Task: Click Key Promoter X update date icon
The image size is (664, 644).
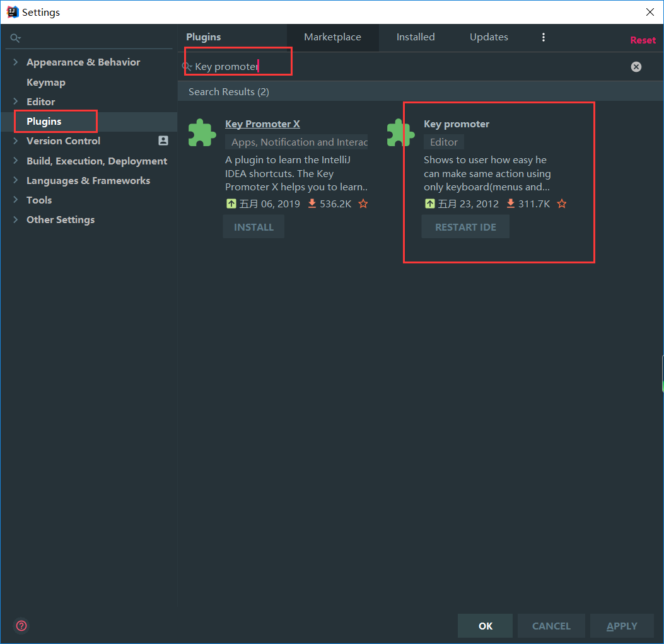Action: [231, 204]
